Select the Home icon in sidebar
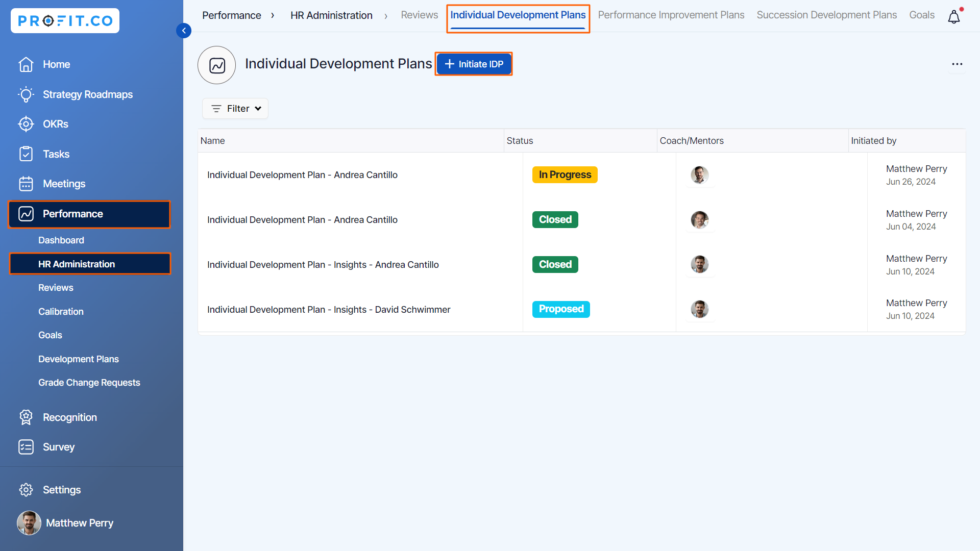Viewport: 980px width, 551px height. point(26,64)
